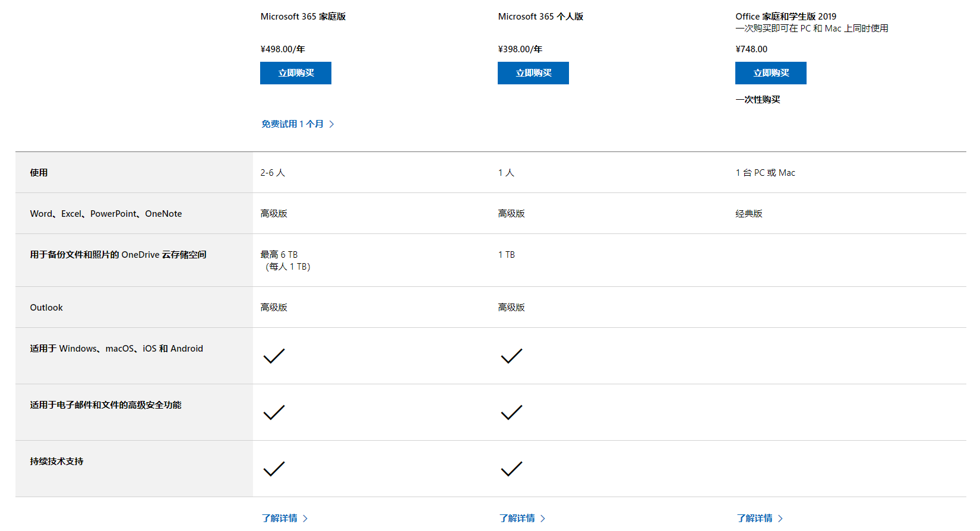980x531 pixels.
Task: Click 个人版 checkmark for 高级安全功能 row
Action: 511,412
